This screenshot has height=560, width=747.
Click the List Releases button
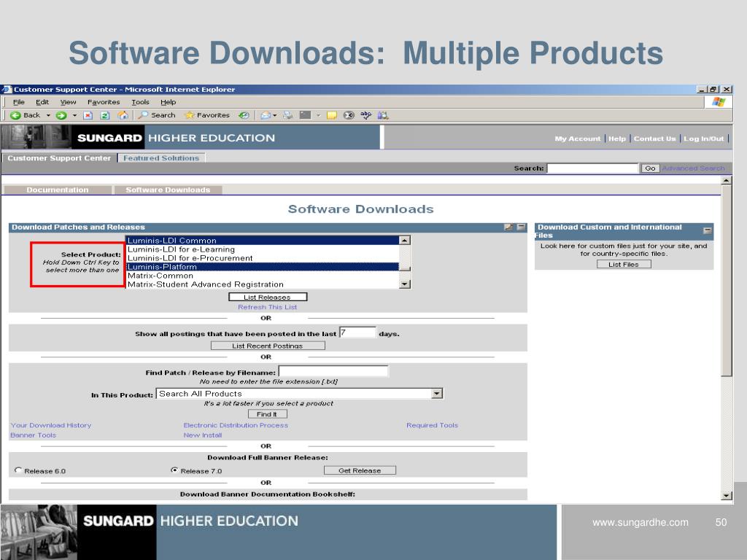click(268, 297)
